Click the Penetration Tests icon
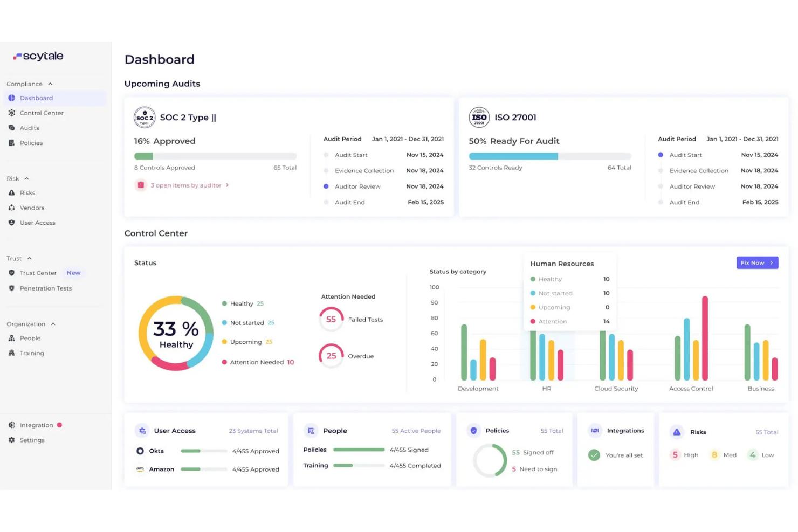 point(12,288)
